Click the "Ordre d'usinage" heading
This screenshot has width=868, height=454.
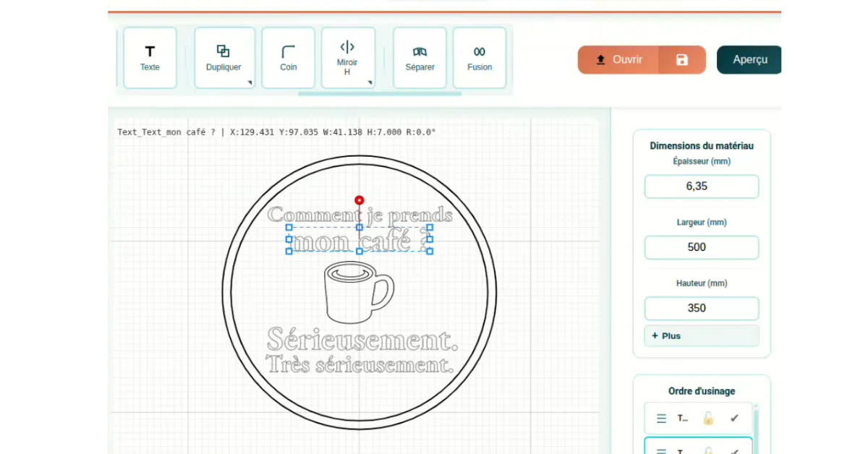coord(702,391)
